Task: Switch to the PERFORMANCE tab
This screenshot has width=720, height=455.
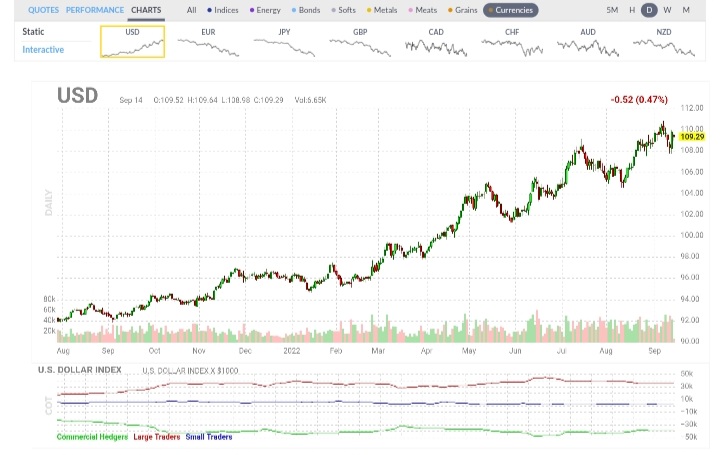Action: (x=95, y=10)
